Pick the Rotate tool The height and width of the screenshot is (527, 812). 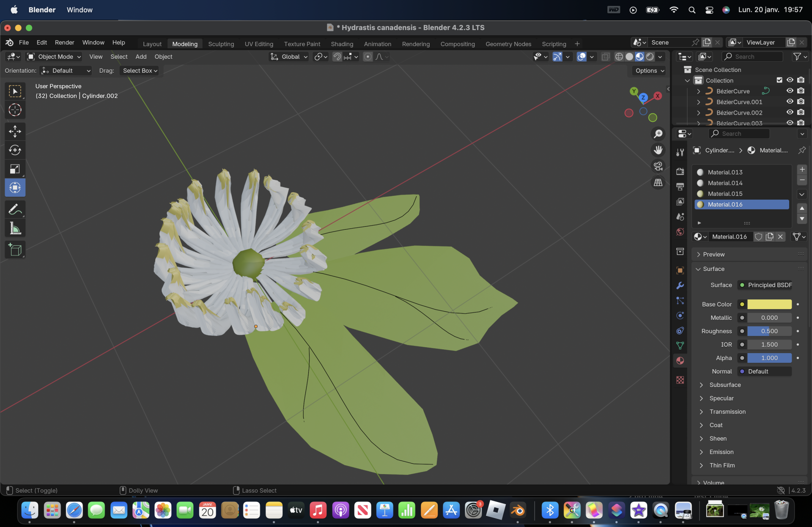(x=15, y=150)
